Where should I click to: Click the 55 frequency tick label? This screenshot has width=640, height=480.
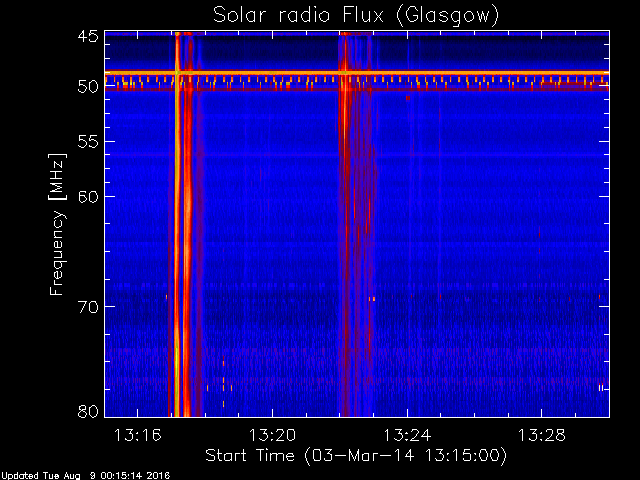point(88,142)
